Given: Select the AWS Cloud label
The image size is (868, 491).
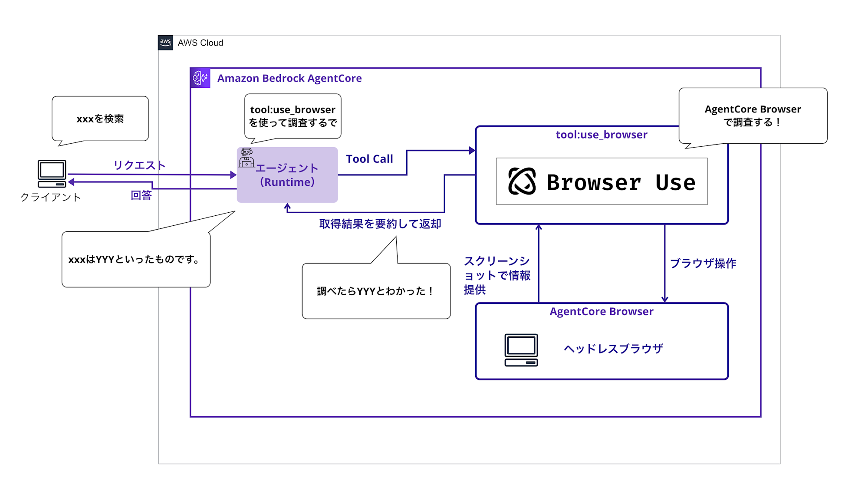Looking at the screenshot, I should point(201,43).
